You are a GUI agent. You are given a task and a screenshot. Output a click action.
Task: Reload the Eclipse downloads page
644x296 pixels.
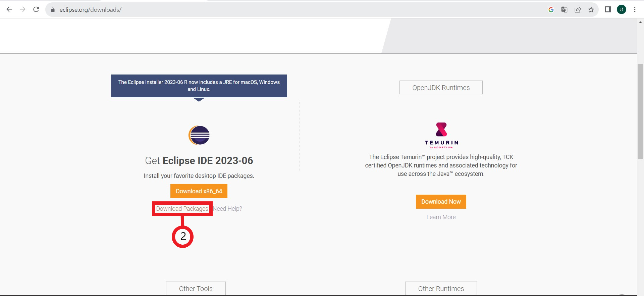tap(36, 9)
